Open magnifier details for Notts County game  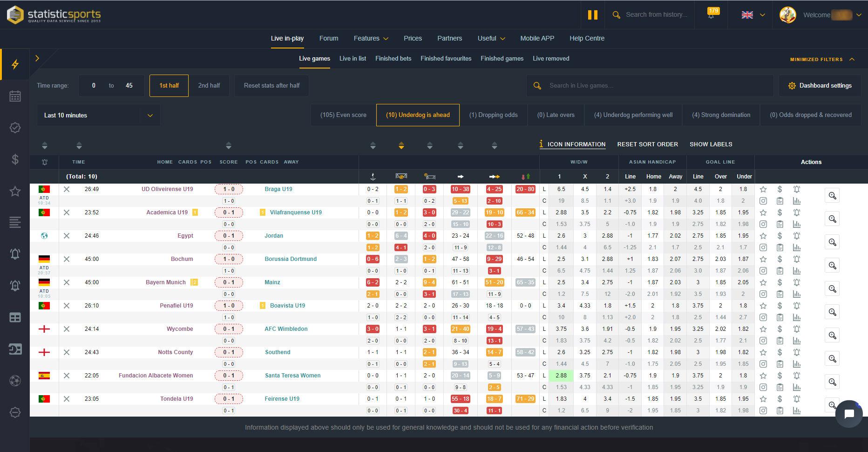(832, 358)
